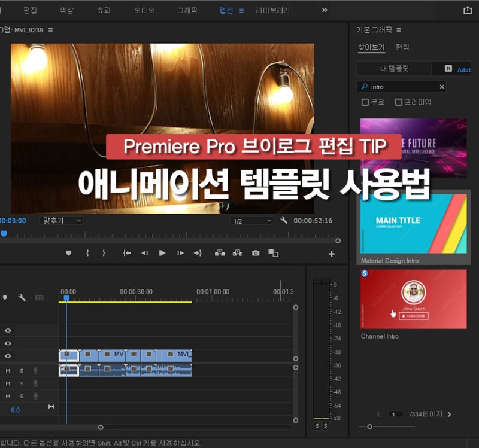
Task: Switch to the 오디오 workspace
Action: point(144,10)
